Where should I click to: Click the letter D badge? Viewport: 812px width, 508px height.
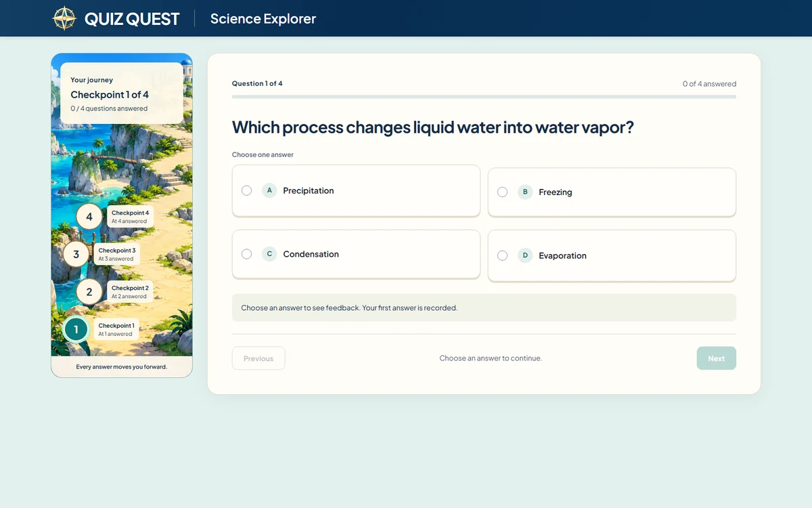point(525,255)
